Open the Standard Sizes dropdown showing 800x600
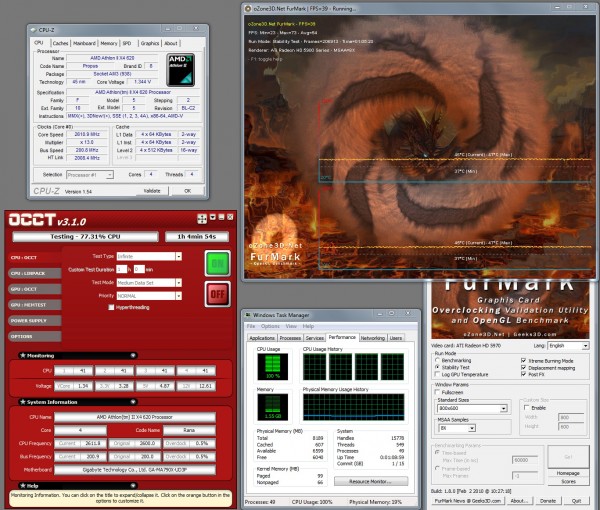 click(472, 409)
